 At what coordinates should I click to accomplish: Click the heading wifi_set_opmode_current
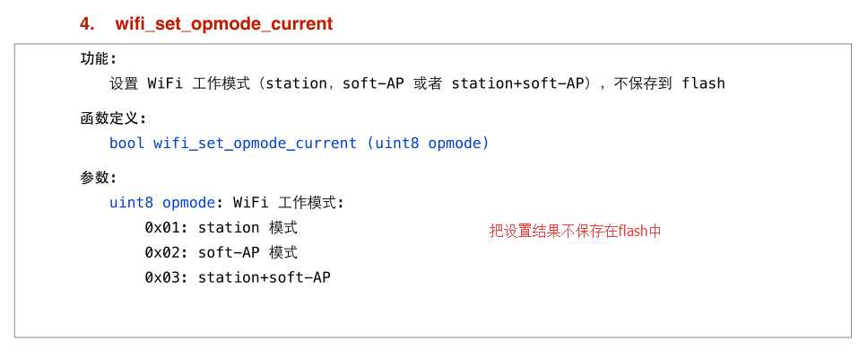coord(224,24)
